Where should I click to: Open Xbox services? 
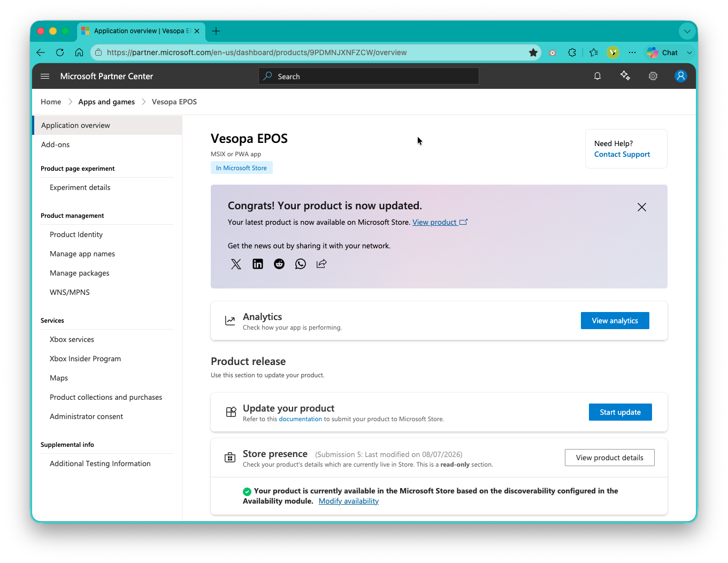[x=72, y=339]
